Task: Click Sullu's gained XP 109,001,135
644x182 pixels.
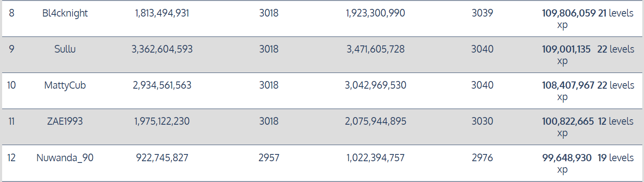Action: coord(566,49)
